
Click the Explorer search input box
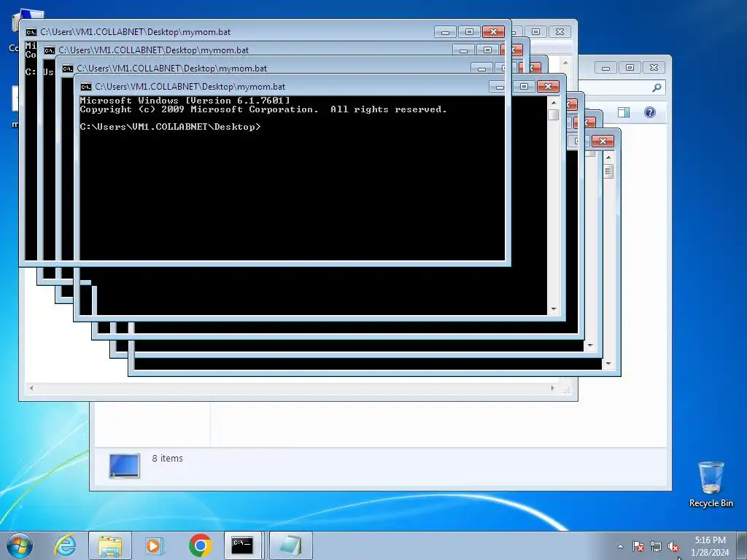click(x=622, y=87)
